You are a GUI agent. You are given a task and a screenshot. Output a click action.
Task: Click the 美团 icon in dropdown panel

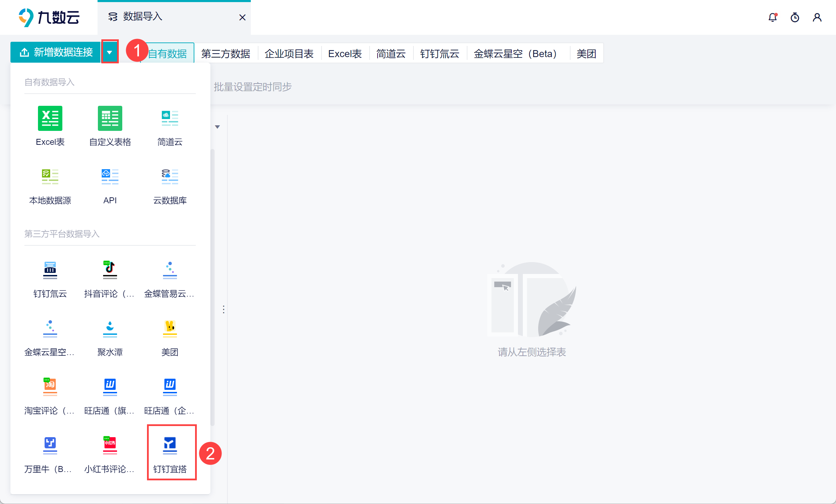(x=170, y=329)
